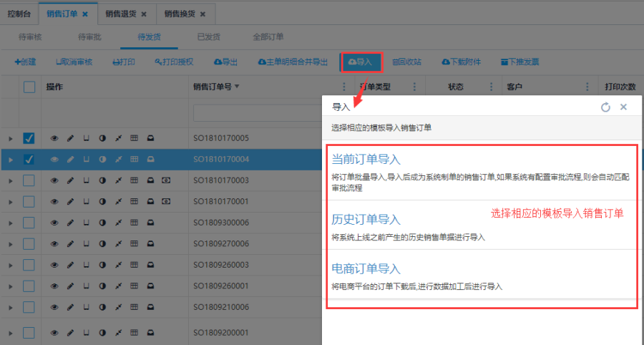The width and height of the screenshot is (644, 345).
Task: Click the inbox tray icon for SO1809270006
Action: 150,243
